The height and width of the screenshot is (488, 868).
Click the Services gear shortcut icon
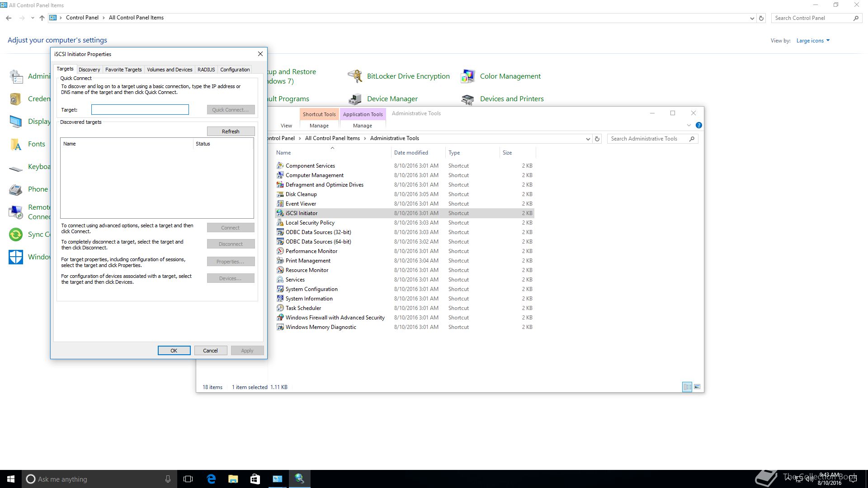[280, 280]
